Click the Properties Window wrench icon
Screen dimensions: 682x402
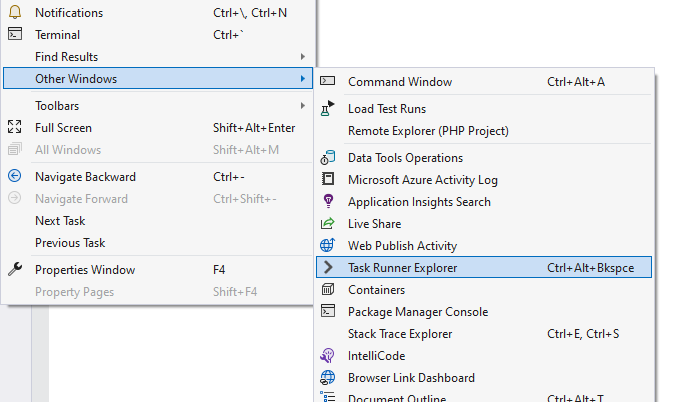point(15,269)
